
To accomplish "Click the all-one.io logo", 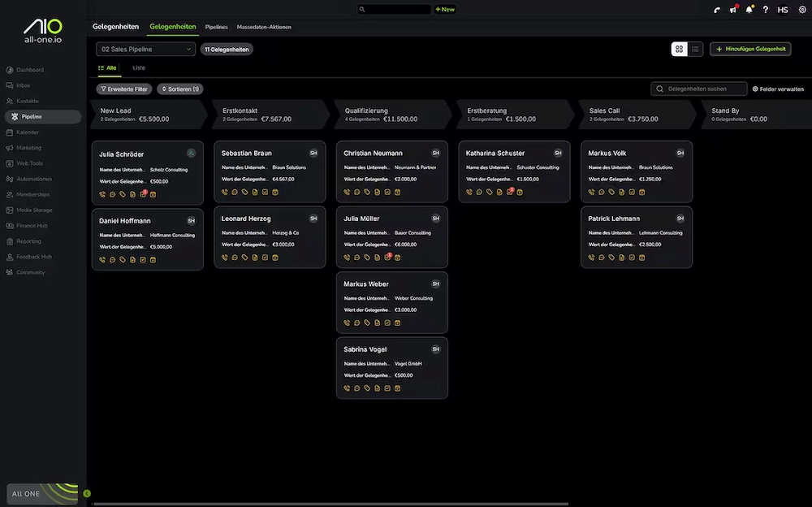I will tap(43, 31).
